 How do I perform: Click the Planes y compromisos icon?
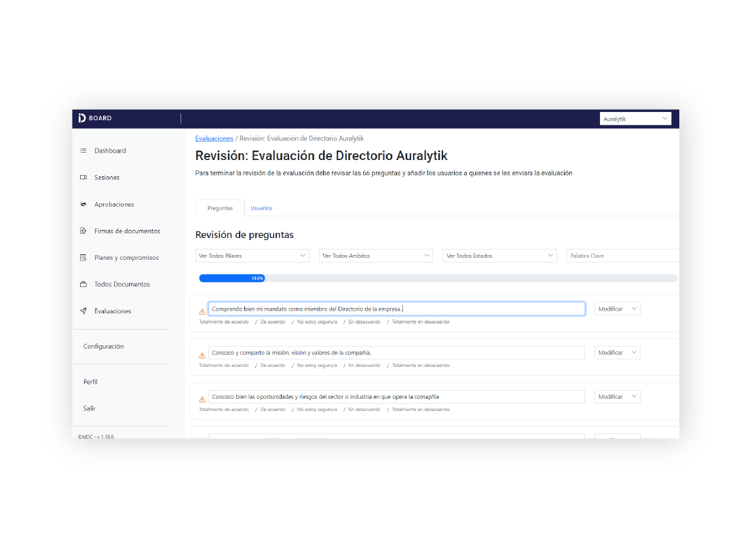click(83, 258)
